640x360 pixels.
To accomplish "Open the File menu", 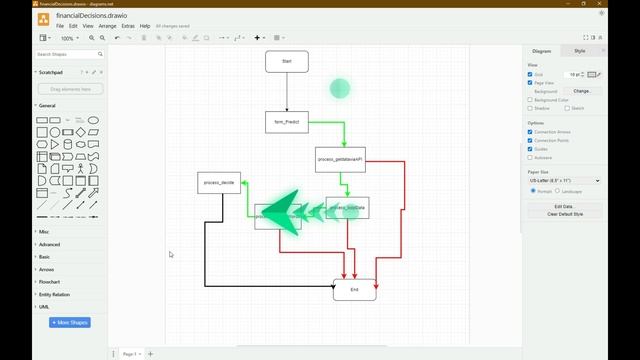I will (60, 26).
